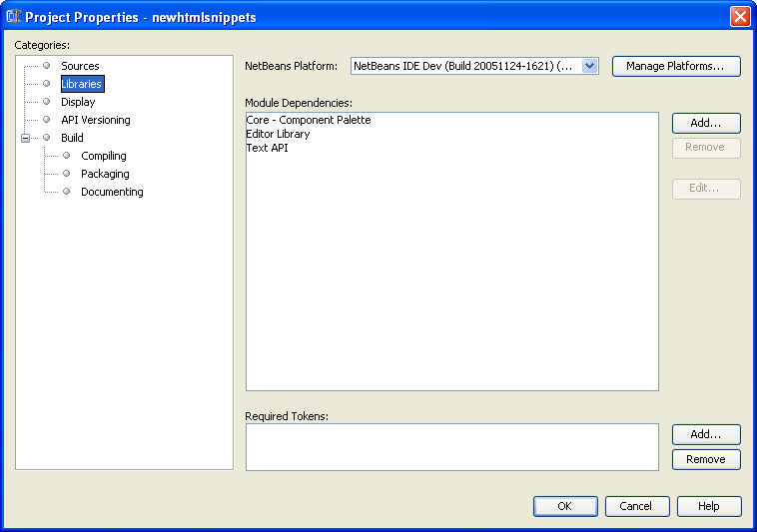The height and width of the screenshot is (532, 757).
Task: Open the API Versioning category
Action: click(x=96, y=120)
